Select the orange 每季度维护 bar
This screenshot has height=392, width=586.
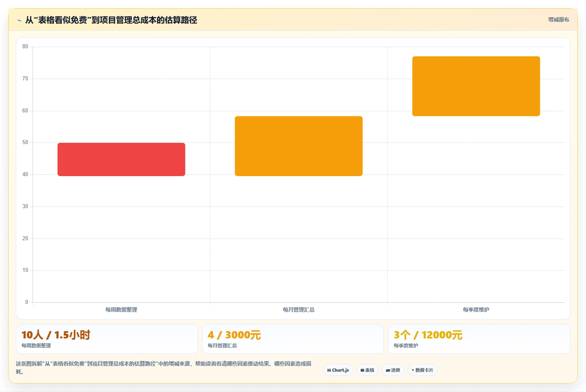[476, 86]
